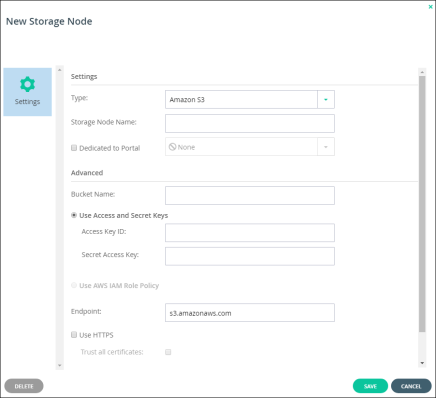Click the DELETE button

(24, 386)
